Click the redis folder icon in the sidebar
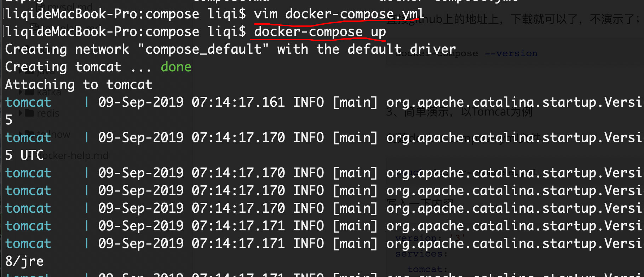The height and width of the screenshot is (277, 644). (30, 113)
